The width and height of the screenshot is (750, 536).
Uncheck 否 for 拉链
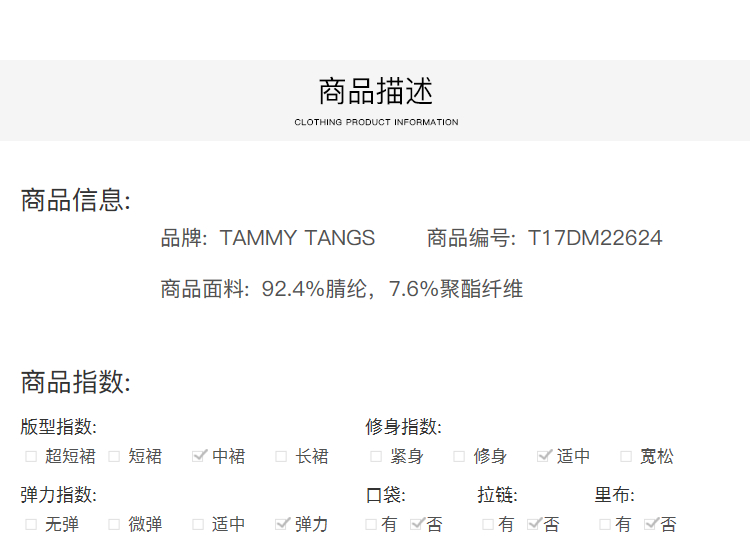(x=534, y=523)
